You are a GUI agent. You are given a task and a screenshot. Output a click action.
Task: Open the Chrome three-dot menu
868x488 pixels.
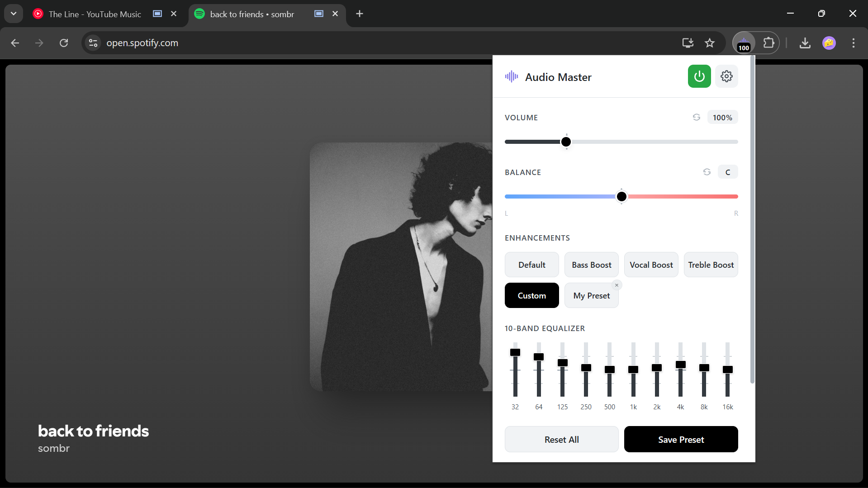pyautogui.click(x=853, y=43)
